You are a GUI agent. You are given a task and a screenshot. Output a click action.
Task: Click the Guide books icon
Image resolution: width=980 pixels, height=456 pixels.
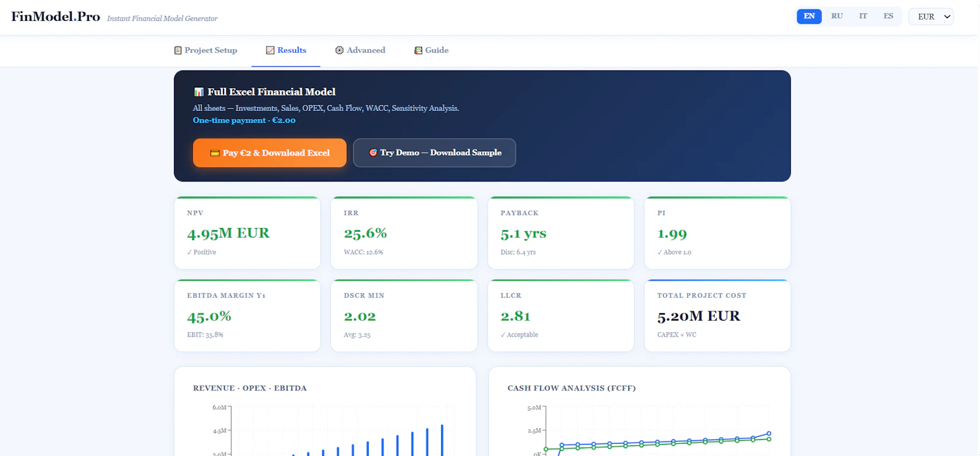click(418, 50)
